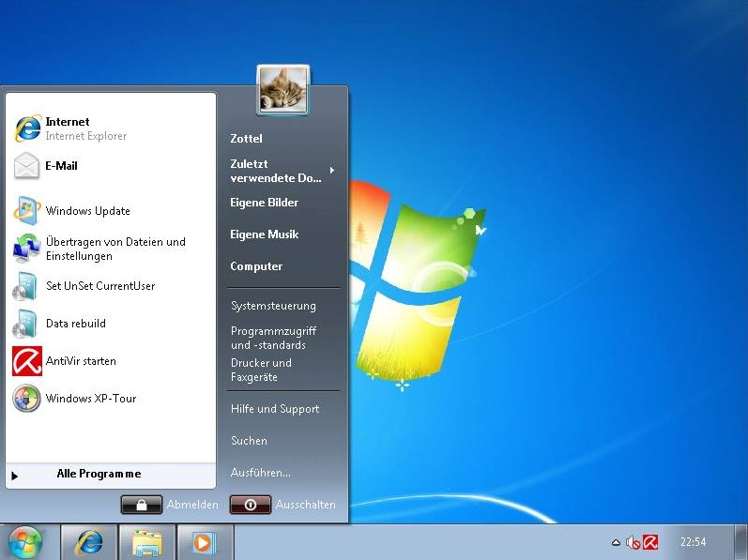Click the Windows XP-Tour icon
The image size is (748, 560).
(26, 398)
